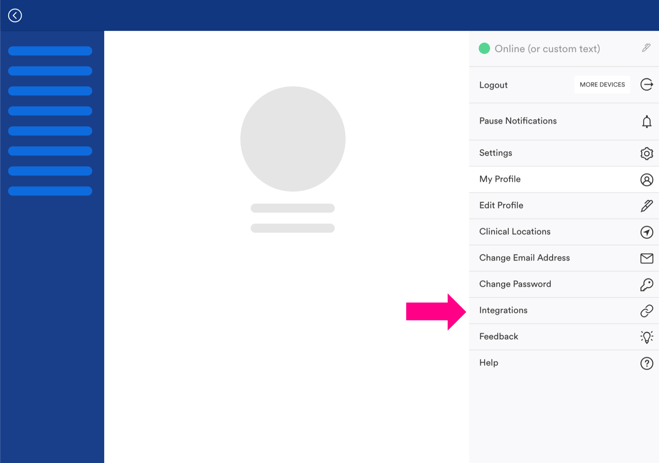
Task: Click the Clinical Locations compass icon
Action: [646, 232]
